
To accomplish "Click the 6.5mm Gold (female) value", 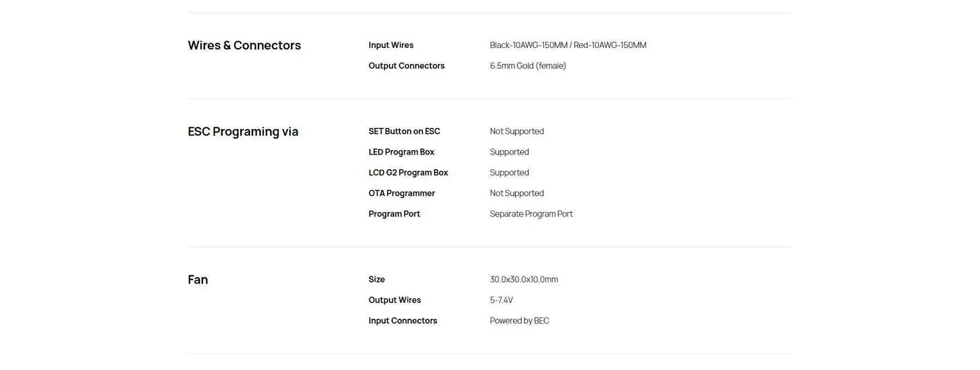I will (x=527, y=66).
